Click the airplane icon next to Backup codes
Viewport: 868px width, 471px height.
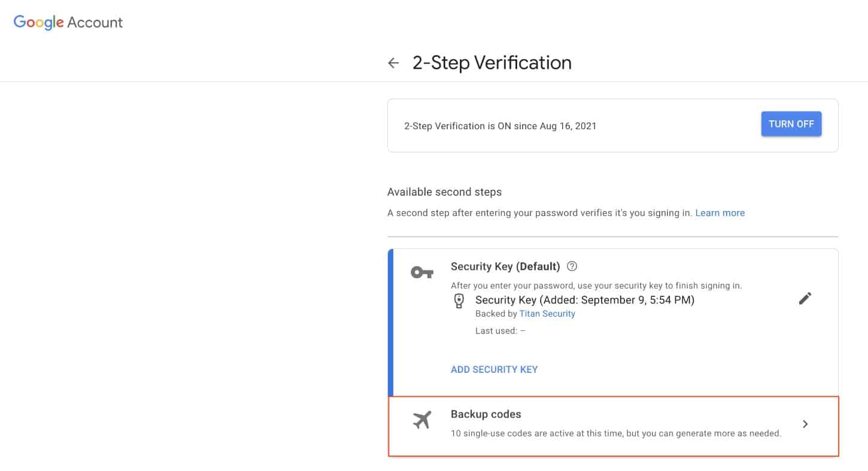pos(423,420)
